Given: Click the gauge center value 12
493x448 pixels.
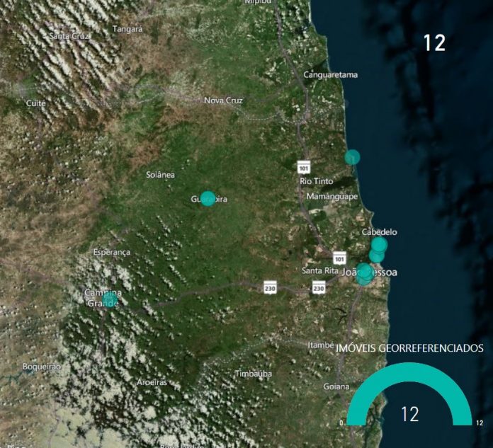Looking at the screenshot, I should (x=410, y=414).
